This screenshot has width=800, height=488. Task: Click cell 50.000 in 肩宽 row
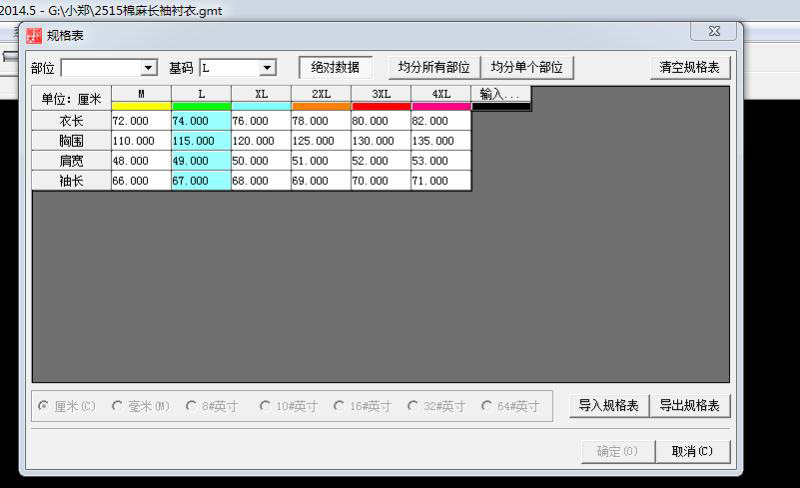[261, 161]
